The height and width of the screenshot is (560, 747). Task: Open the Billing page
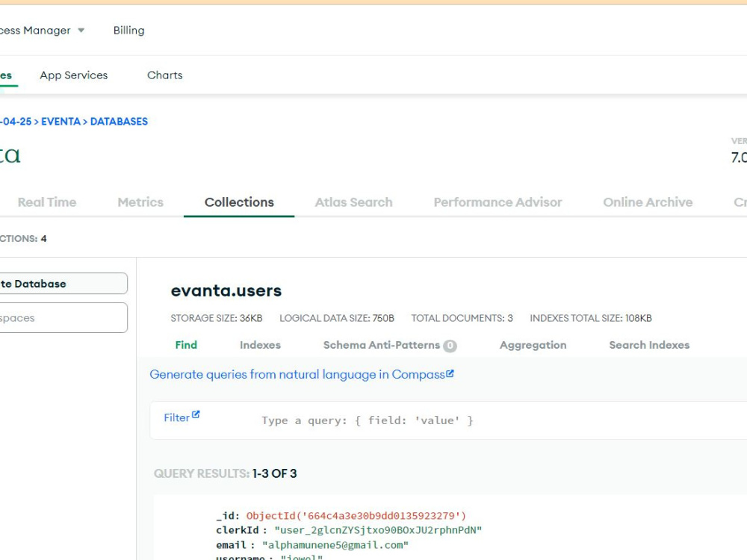[128, 31]
